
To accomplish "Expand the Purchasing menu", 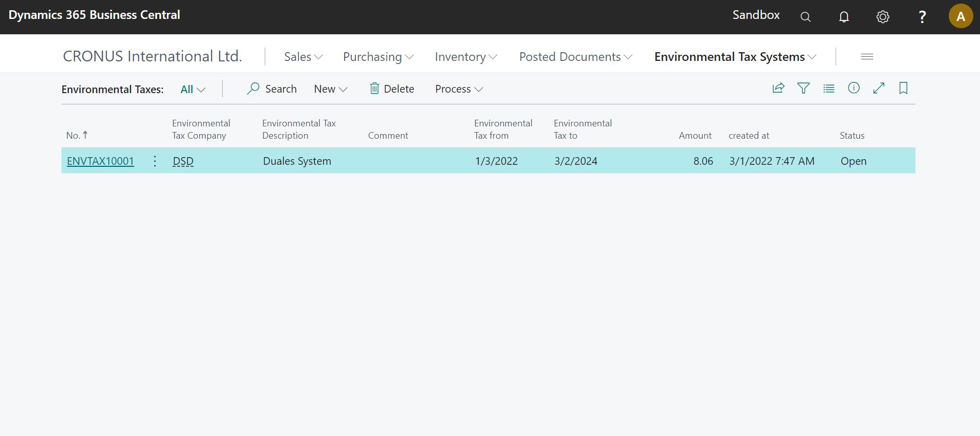I will point(378,57).
